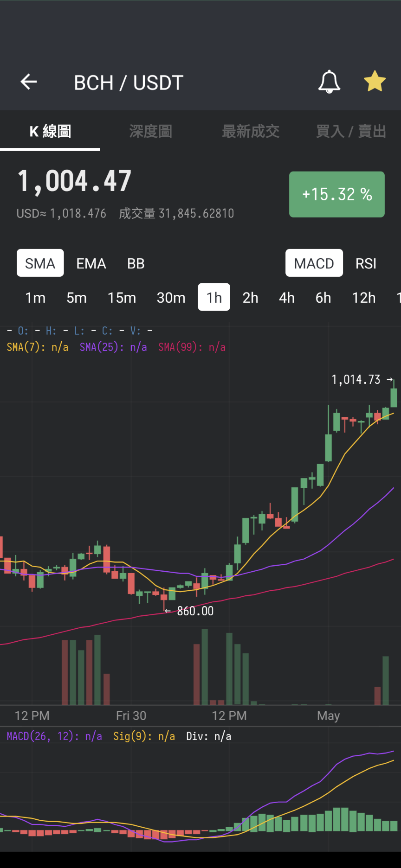Select the 30m timeframe
The width and height of the screenshot is (401, 868).
[x=171, y=297]
